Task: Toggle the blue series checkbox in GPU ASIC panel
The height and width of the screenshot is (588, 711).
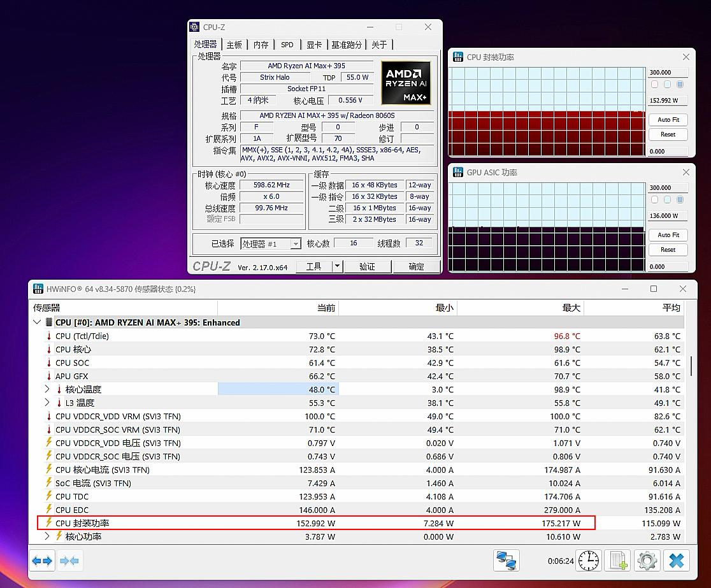Action: (667, 199)
